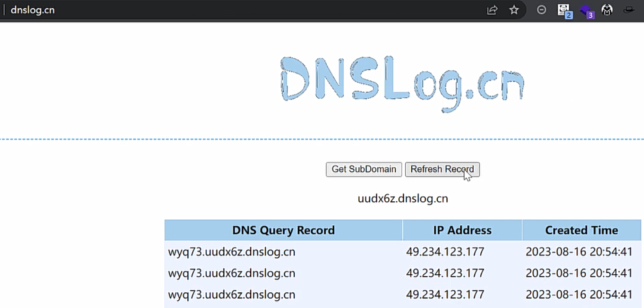Click the hooded figure extension icon
Screen dimensions: 644x308
[x=607, y=10]
